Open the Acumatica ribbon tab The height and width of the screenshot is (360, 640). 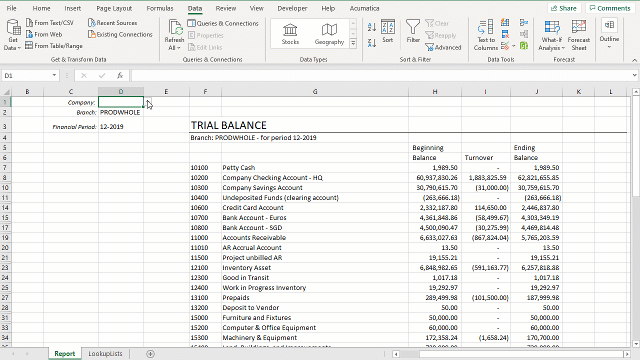click(364, 8)
